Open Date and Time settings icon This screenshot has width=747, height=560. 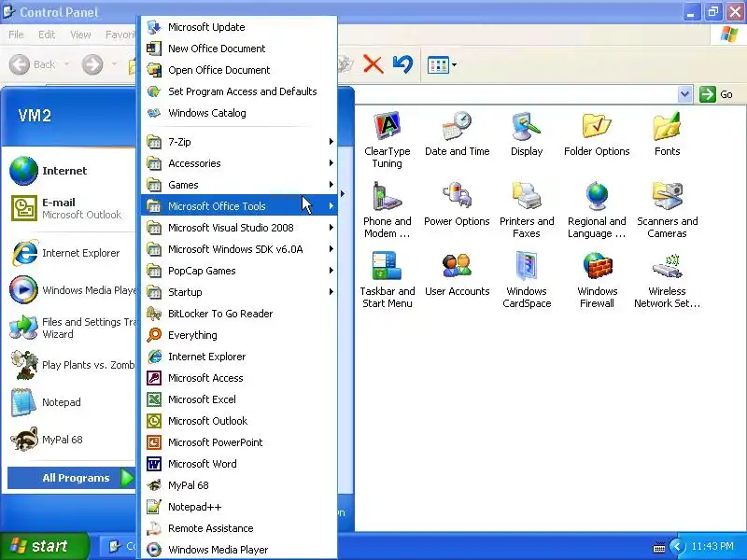457,133
